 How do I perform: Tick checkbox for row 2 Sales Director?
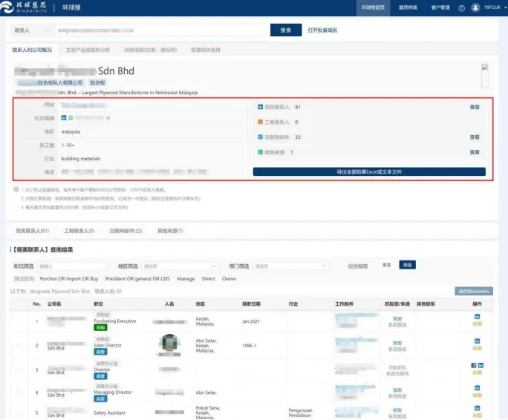pyautogui.click(x=19, y=346)
